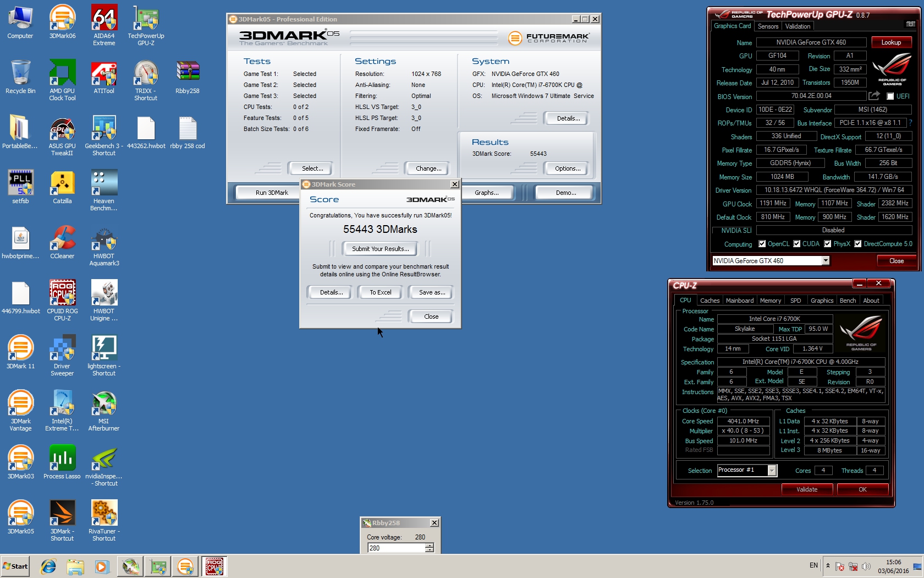
Task: Open Catzilla desktop icon
Action: (62, 188)
